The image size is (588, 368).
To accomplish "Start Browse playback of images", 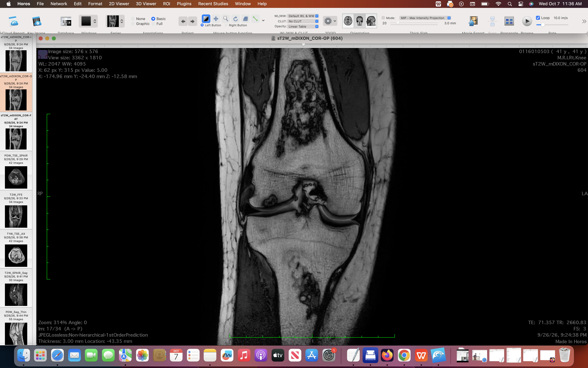I will pyautogui.click(x=527, y=21).
